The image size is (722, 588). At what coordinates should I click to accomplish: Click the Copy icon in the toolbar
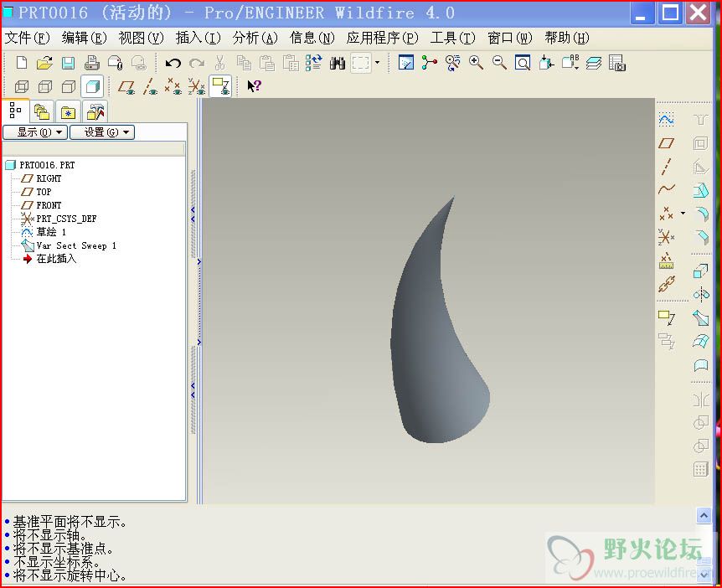pos(244,63)
